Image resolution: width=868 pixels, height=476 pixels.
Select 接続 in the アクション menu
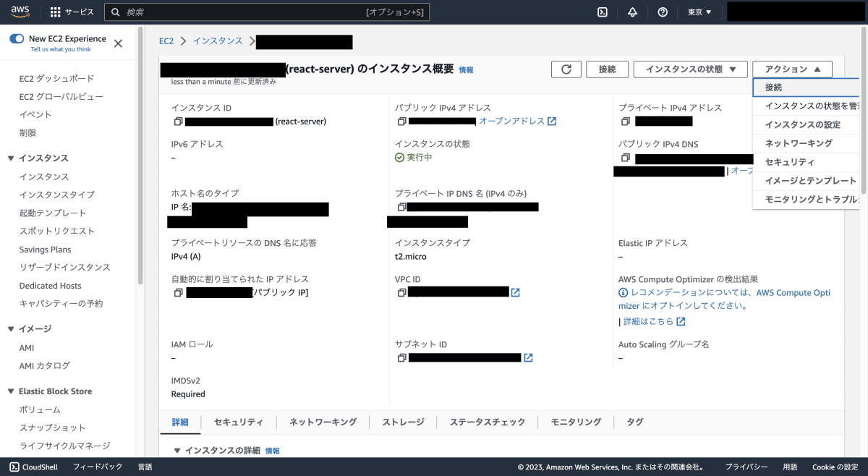806,88
